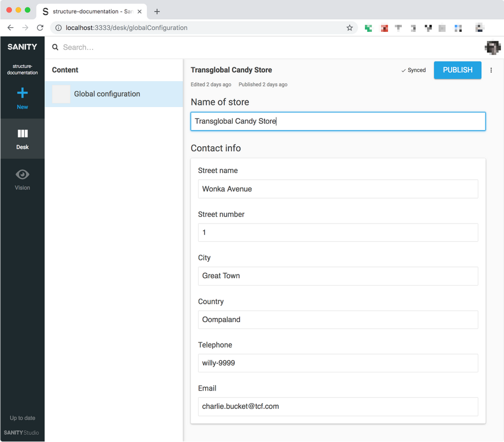
Task: Close the structure-documentation tab
Action: [x=140, y=12]
